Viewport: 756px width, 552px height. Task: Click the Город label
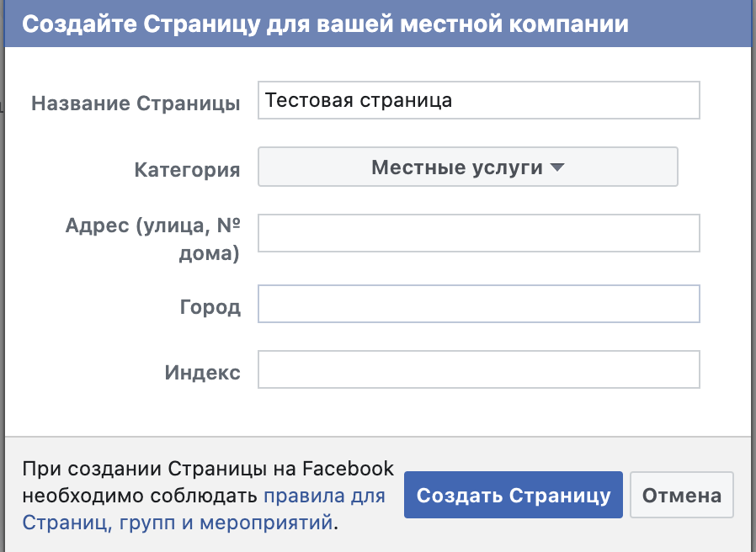click(x=210, y=307)
